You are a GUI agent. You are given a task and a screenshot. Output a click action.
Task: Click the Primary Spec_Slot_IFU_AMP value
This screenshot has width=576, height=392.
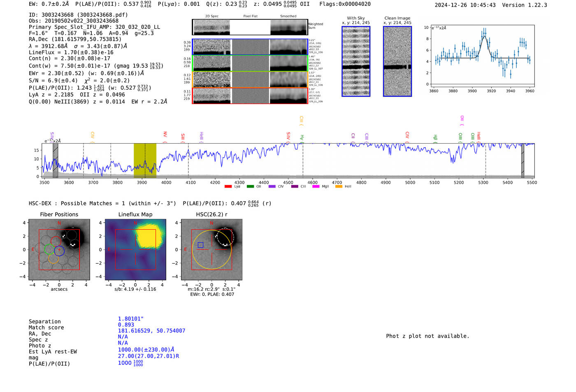(94, 27)
